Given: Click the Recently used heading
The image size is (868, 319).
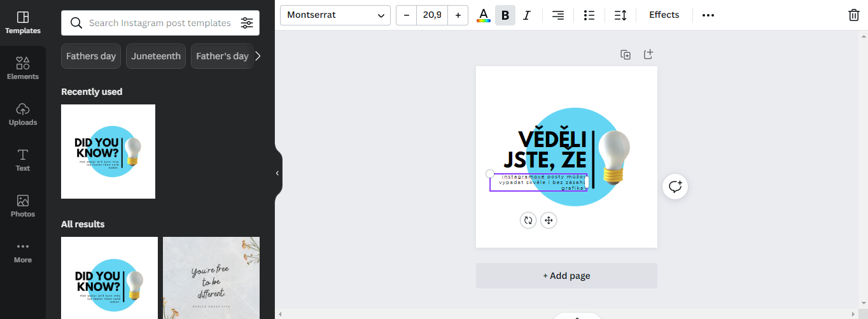Looking at the screenshot, I should [x=92, y=92].
